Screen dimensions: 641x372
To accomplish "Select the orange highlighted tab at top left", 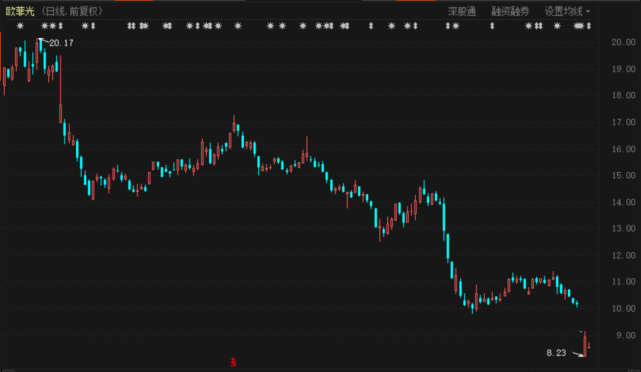I will click(x=134, y=0).
